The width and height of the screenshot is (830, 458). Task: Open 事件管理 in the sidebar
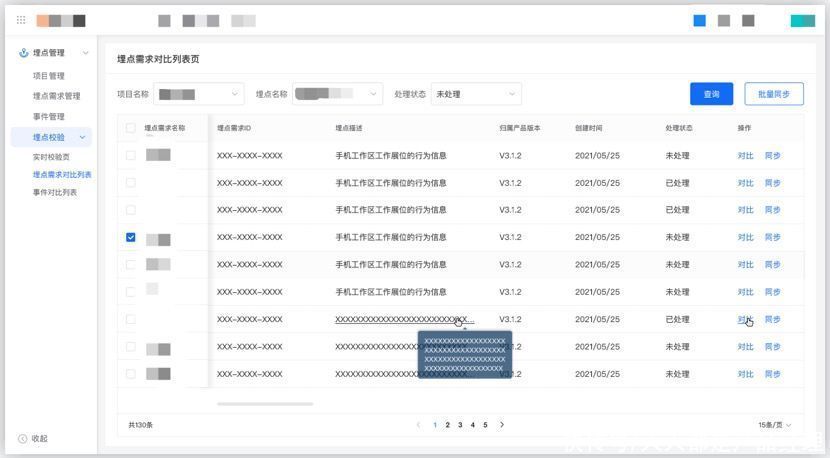click(49, 116)
